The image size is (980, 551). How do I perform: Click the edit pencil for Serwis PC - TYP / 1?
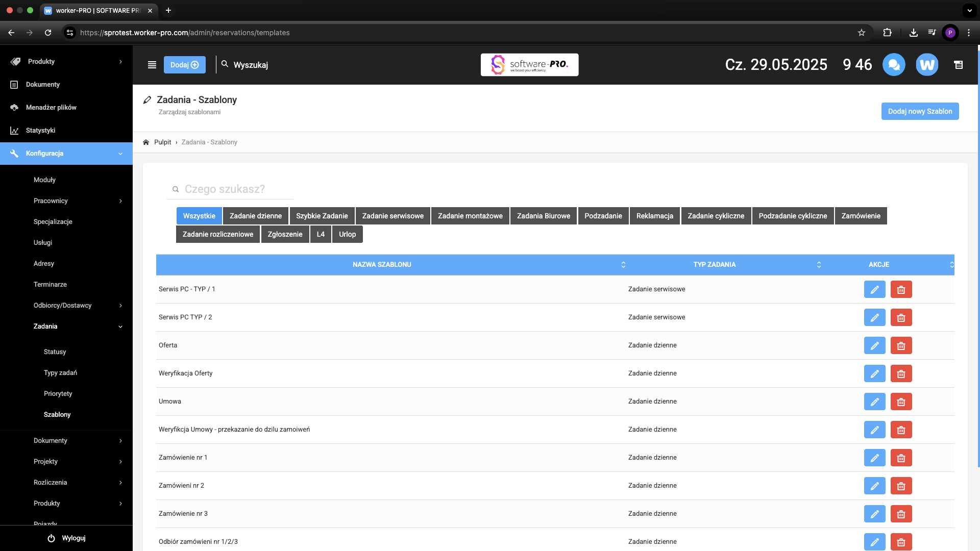(x=874, y=289)
